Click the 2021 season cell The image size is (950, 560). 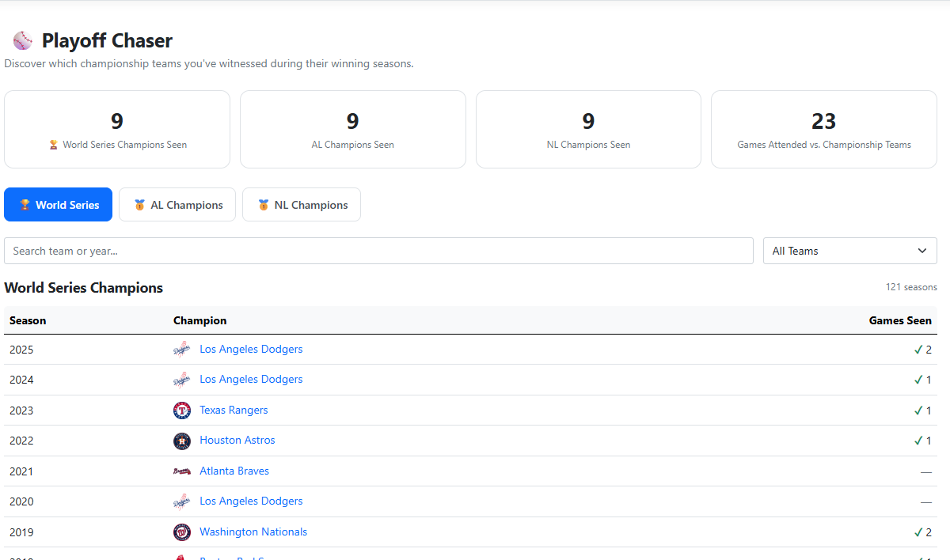click(x=21, y=471)
